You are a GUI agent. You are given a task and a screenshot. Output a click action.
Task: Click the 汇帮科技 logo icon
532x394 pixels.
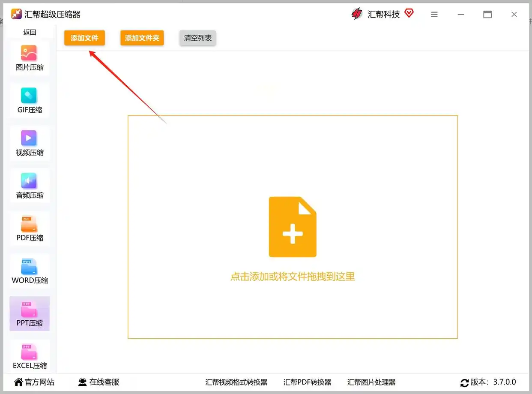pos(357,14)
